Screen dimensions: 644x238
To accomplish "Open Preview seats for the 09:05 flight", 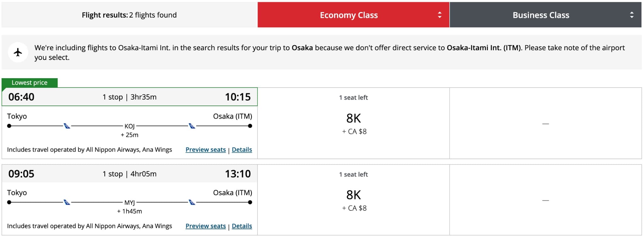I will pos(206,226).
